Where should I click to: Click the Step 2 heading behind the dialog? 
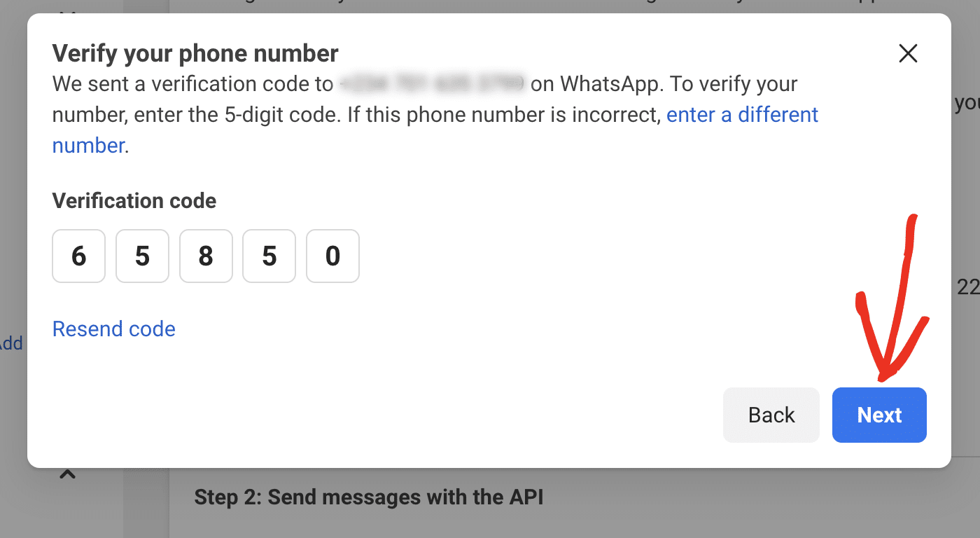click(x=369, y=497)
